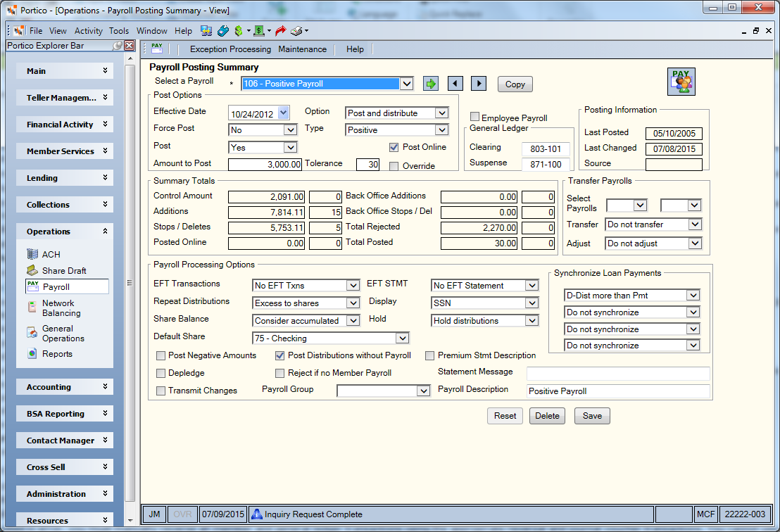Advance to next payroll with right arrow
780x532 pixels.
(479, 84)
